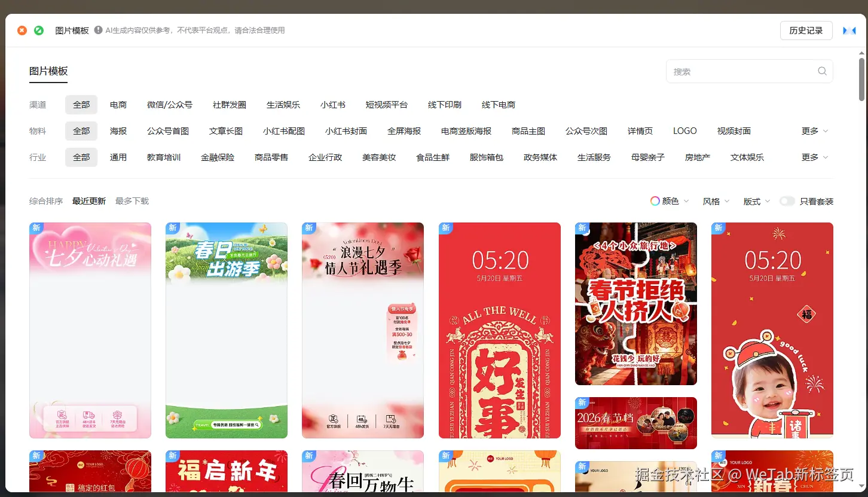Filter channel by 生活娱乐
This screenshot has height=497, width=868.
click(x=283, y=105)
